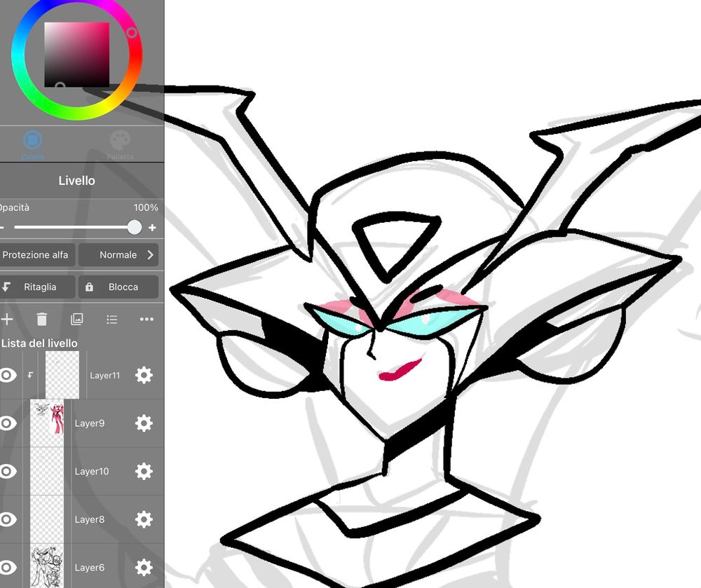Click the rainbow hue ring
This screenshot has width=701, height=588.
pyautogui.click(x=77, y=112)
